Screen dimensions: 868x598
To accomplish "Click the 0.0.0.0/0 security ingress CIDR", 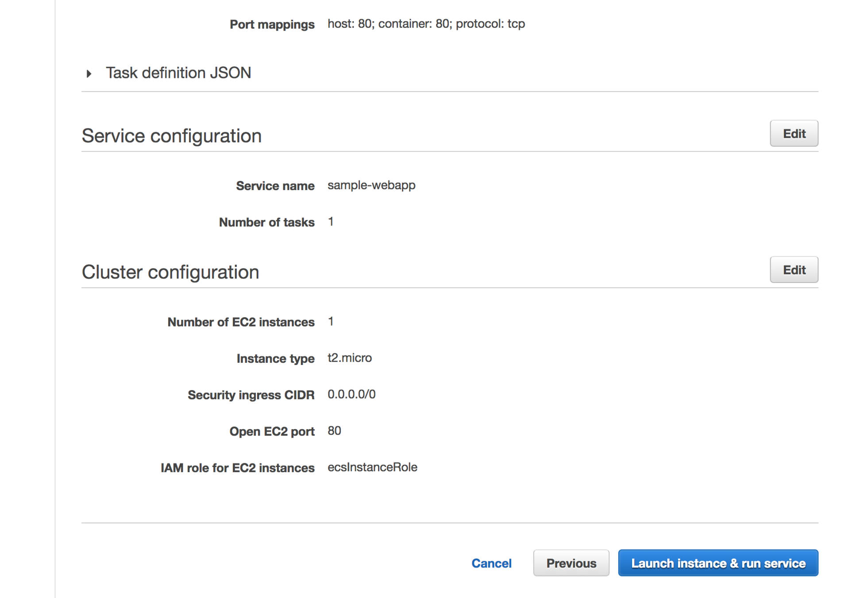I will click(351, 394).
